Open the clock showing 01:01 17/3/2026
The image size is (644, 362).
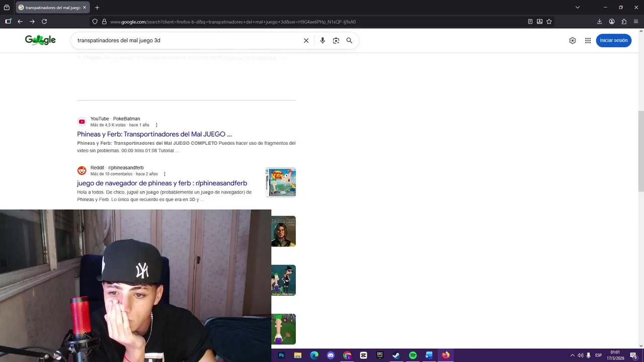615,355
